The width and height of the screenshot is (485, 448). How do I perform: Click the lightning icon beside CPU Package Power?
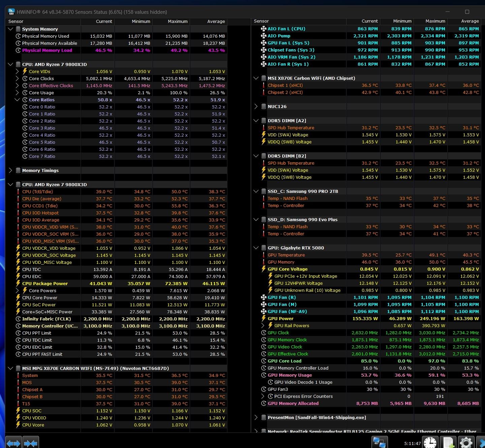18,283
